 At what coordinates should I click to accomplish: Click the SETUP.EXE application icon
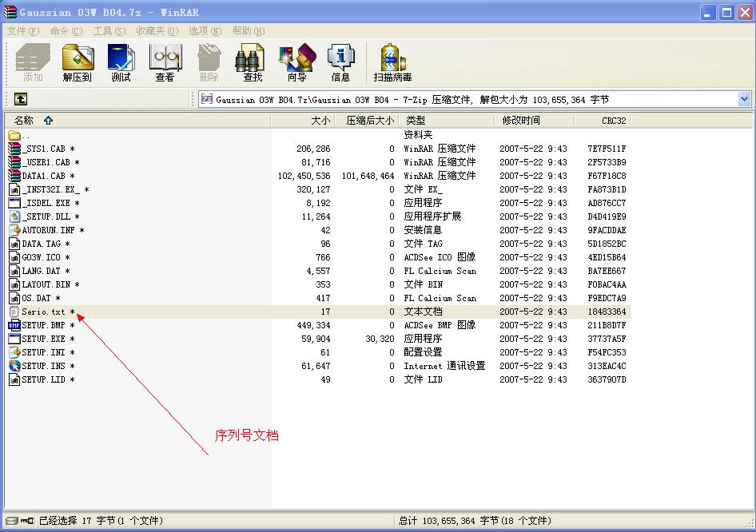coord(14,338)
